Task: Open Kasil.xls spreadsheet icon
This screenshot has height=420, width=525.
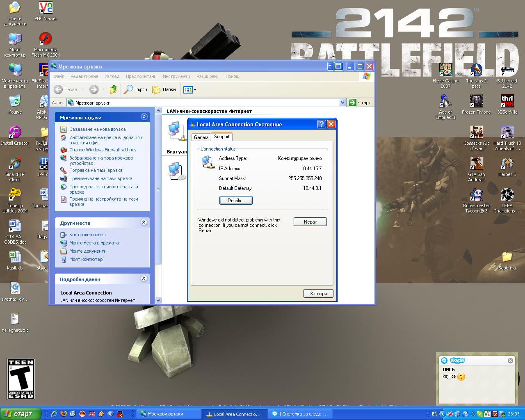Action: click(x=15, y=260)
